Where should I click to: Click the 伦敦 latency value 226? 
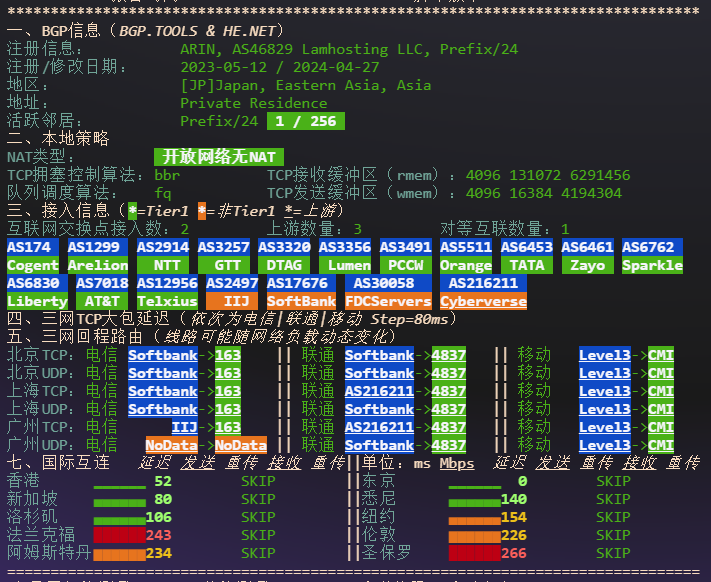(514, 535)
